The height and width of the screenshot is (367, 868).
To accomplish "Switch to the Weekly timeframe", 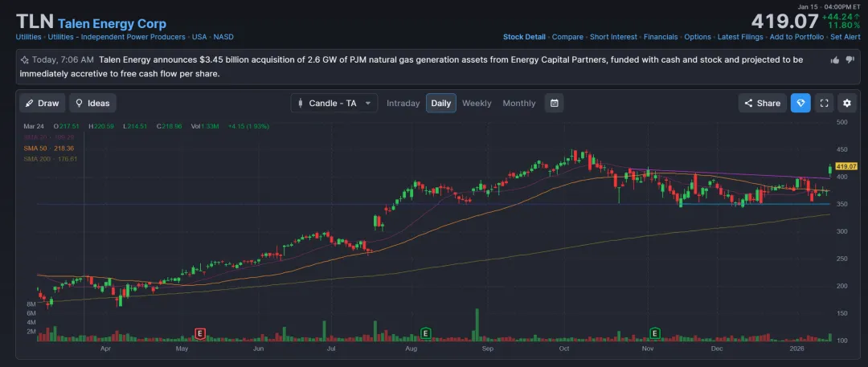I will pos(477,103).
